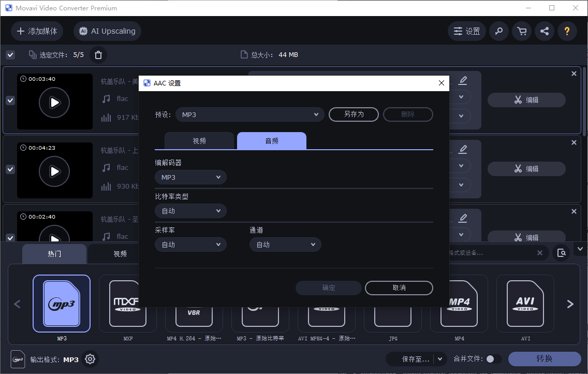Expand the 编解码器 codec dropdown
Viewport: 588px width, 374px height.
pyautogui.click(x=190, y=177)
